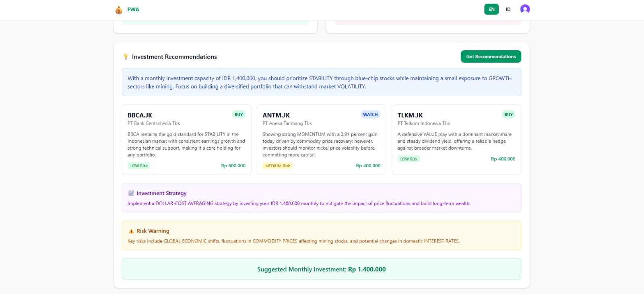
Task: Open the user profile avatar
Action: coord(525,9)
